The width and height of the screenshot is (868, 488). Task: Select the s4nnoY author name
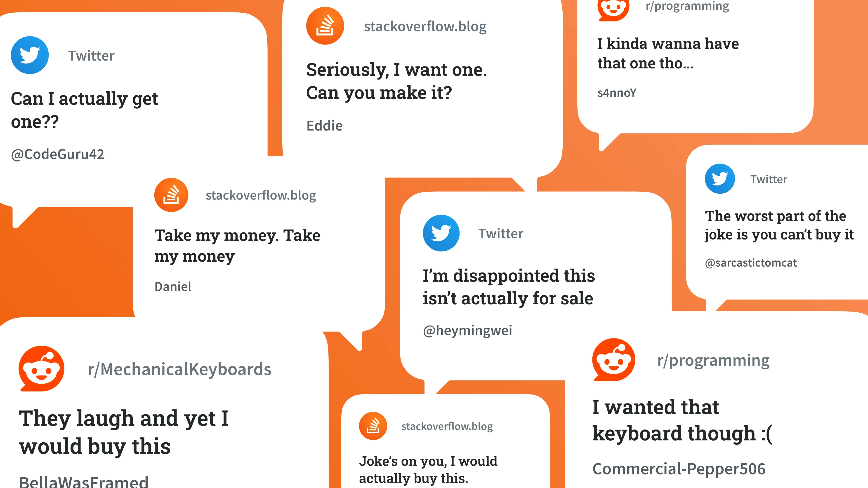(x=617, y=93)
